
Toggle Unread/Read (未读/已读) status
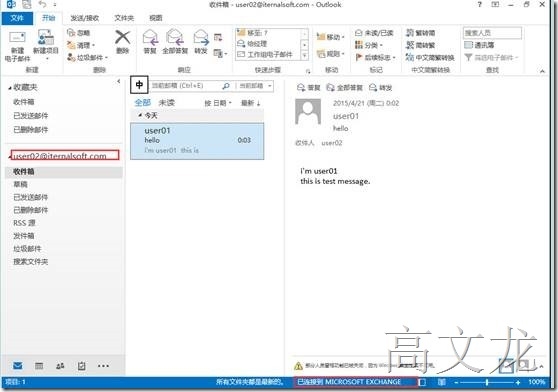pos(374,33)
